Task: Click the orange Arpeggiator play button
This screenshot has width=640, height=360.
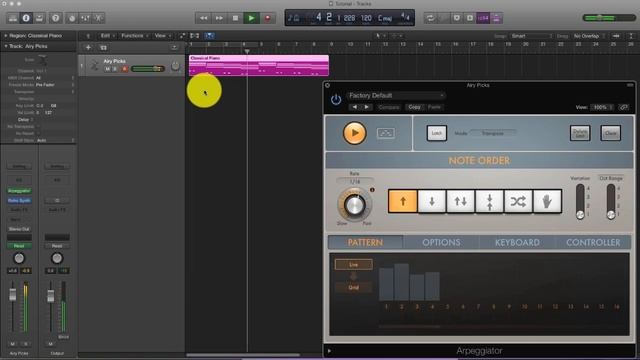Action: tap(354, 133)
